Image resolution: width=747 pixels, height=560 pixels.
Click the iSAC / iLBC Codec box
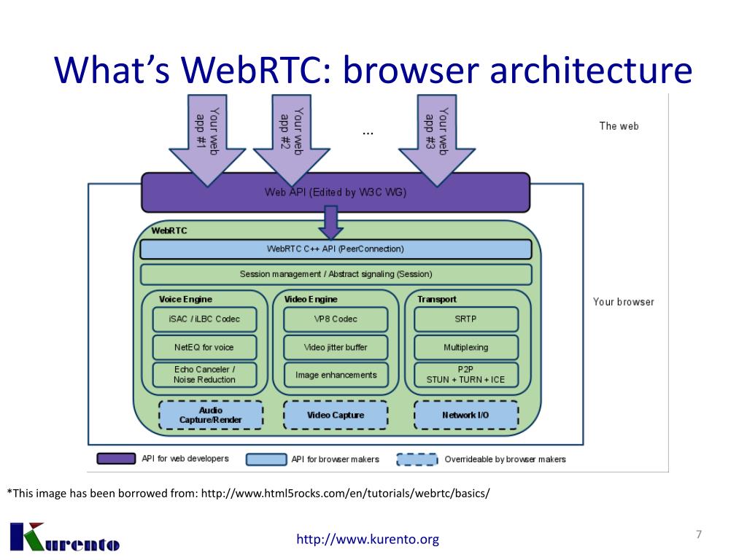204,319
